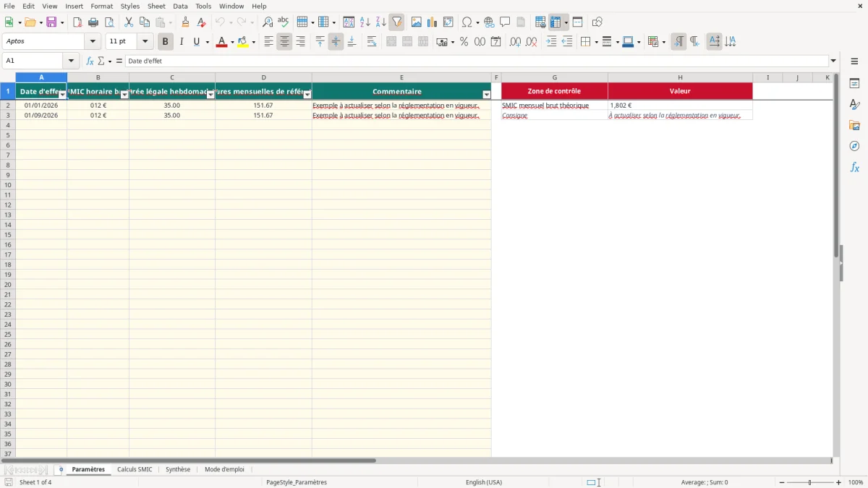Toggle Italic formatting
This screenshot has height=488, width=868.
click(x=182, y=42)
